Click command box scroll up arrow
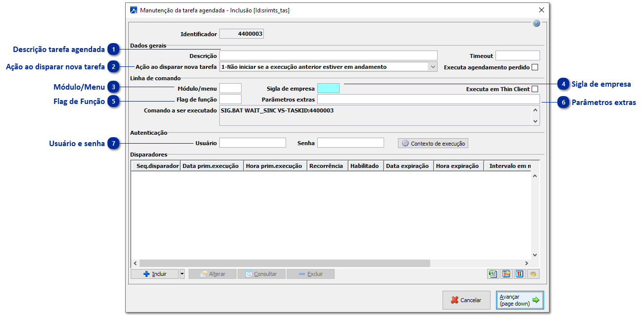 535,111
